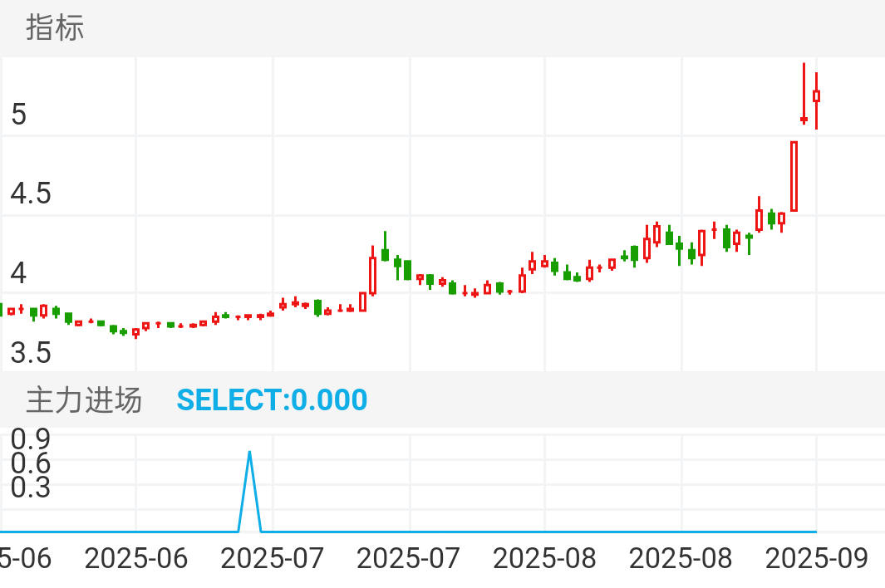Click the fully visible 2025-06 date label
Image resolution: width=885 pixels, height=588 pixels.
click(x=136, y=559)
